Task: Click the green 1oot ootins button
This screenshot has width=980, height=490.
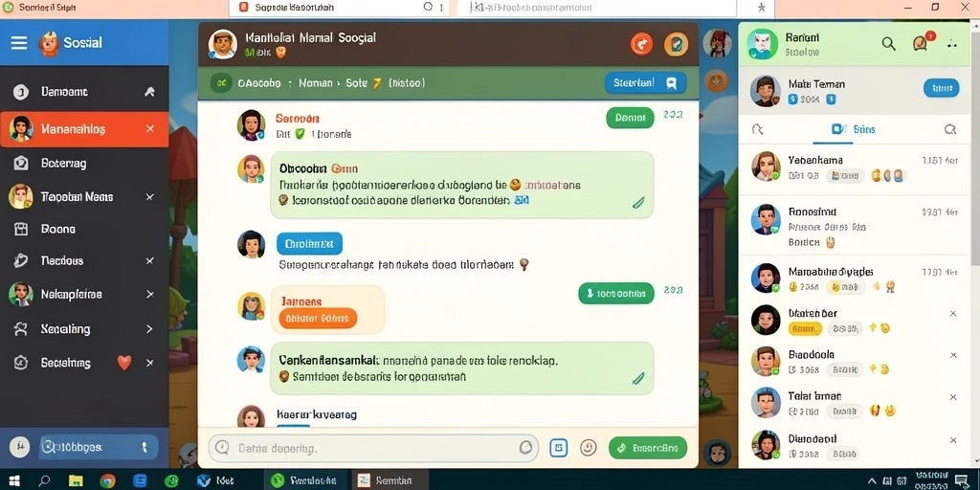Action: tap(616, 293)
